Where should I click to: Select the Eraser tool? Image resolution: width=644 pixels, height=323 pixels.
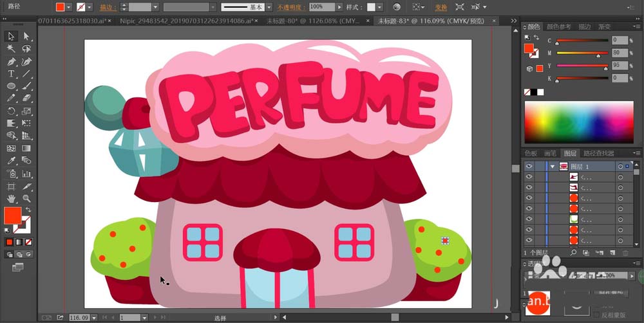pos(26,98)
